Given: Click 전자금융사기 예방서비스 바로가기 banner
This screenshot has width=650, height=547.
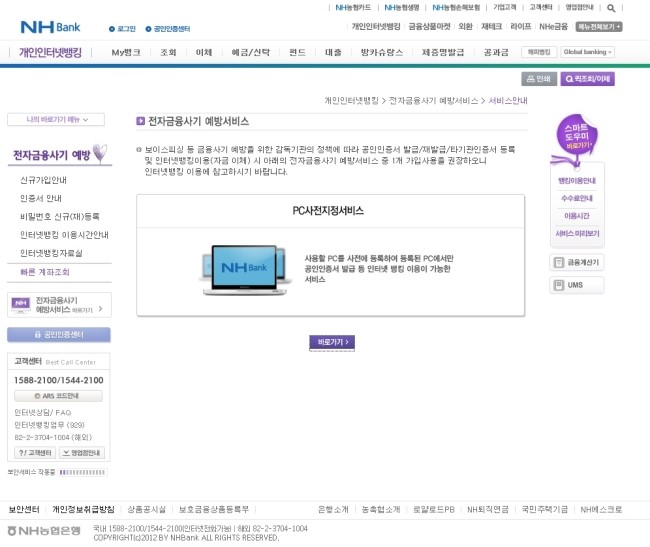Looking at the screenshot, I should coord(59,305).
